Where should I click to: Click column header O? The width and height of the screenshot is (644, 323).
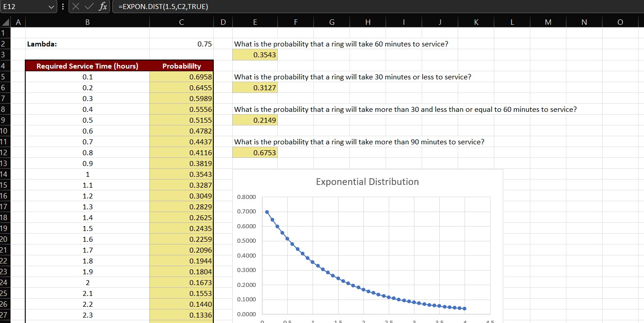coord(620,22)
